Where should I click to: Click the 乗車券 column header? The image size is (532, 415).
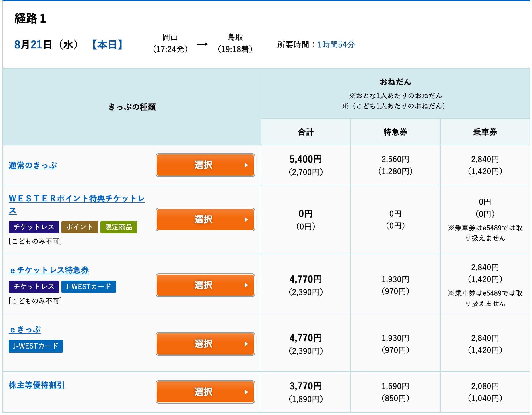click(x=485, y=132)
